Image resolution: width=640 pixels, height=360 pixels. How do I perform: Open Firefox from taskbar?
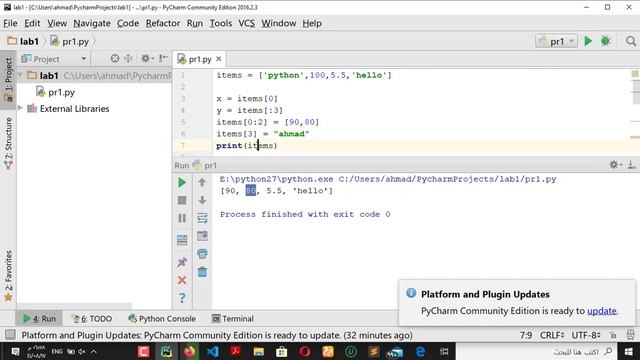[189, 351]
